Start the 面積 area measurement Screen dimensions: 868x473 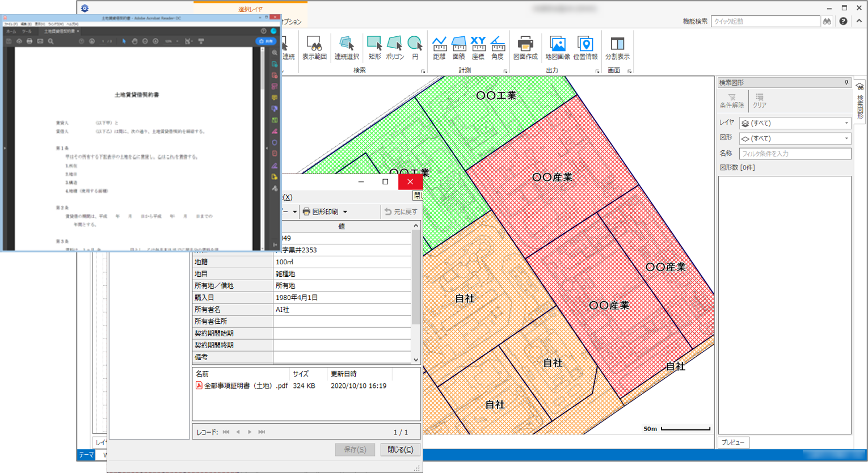pos(458,48)
